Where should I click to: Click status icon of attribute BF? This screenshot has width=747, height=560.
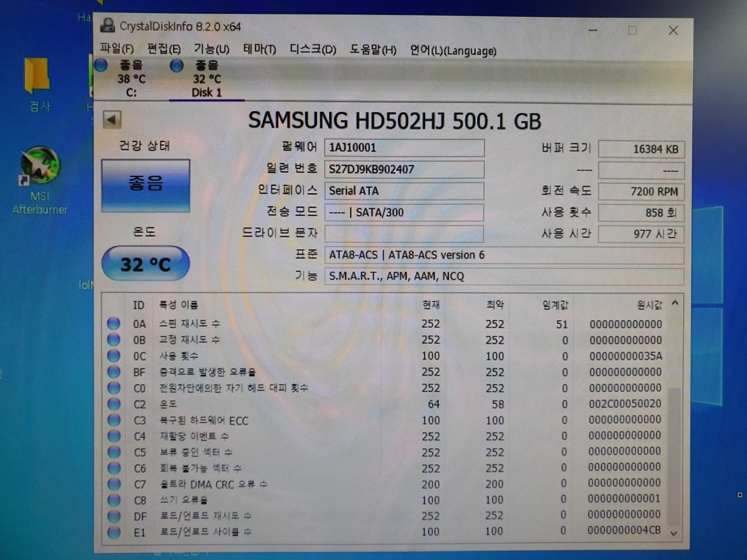pos(114,372)
